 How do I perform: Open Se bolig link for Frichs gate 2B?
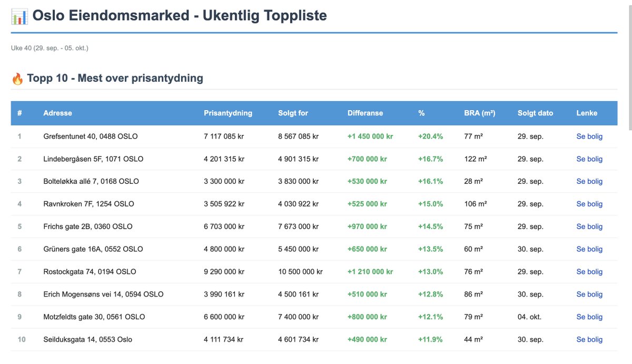click(x=589, y=227)
